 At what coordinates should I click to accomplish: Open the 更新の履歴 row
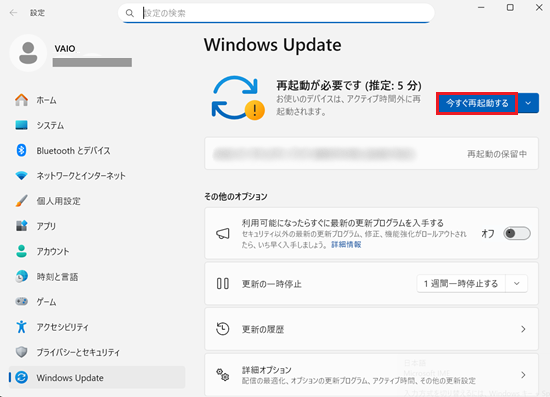point(371,329)
